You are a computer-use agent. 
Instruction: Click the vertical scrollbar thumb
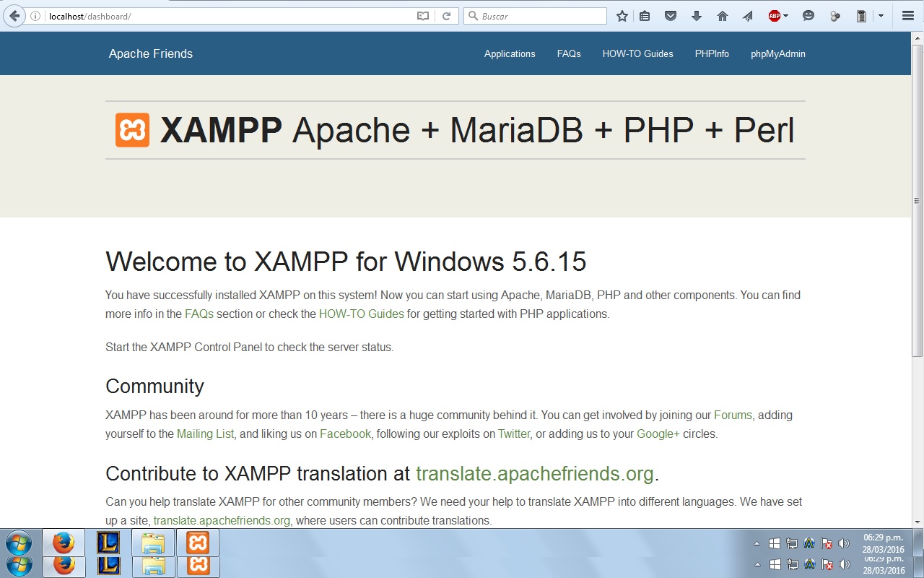tap(917, 199)
